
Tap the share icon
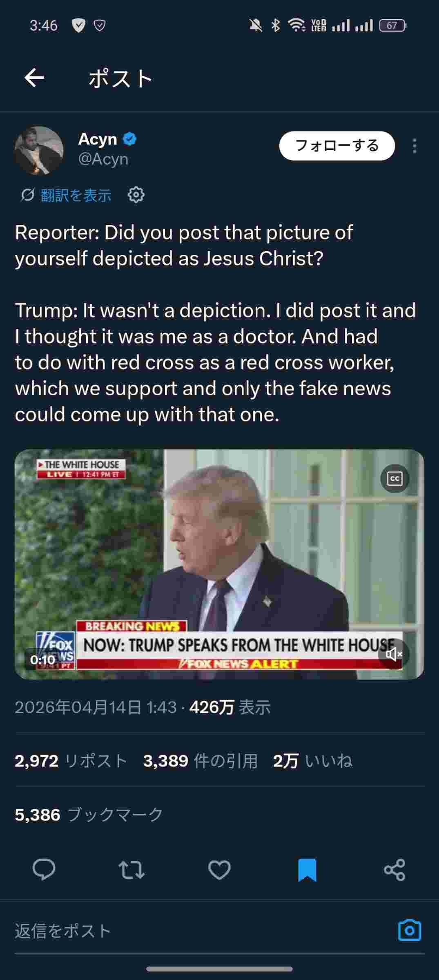pos(394,870)
